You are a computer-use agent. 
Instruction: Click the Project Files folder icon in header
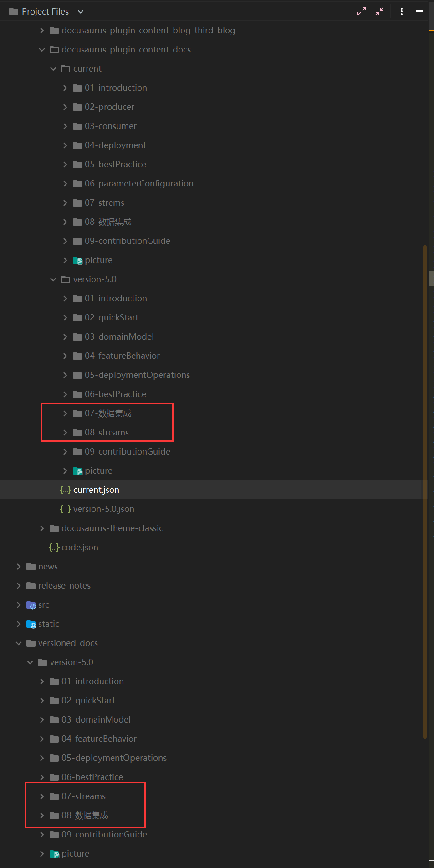14,11
